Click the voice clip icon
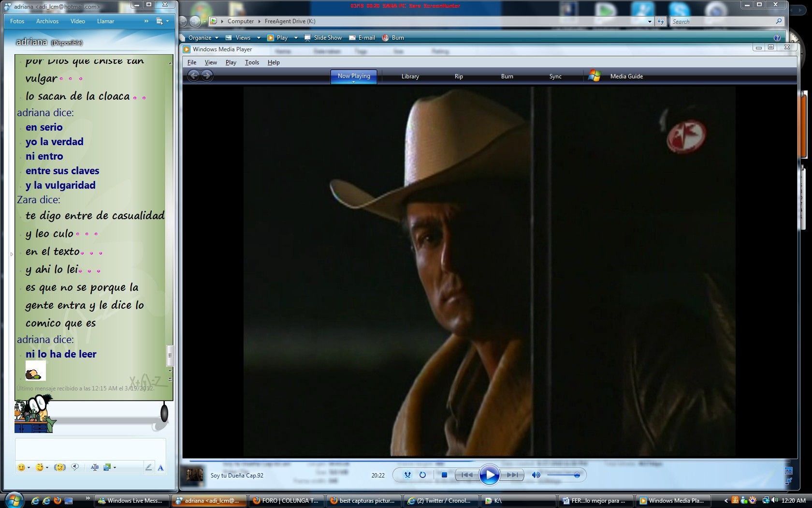Image resolution: width=812 pixels, height=508 pixels. (75, 467)
